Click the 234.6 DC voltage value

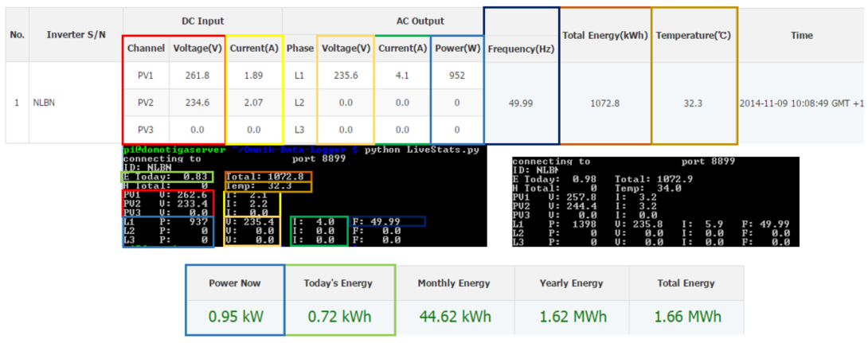(197, 103)
